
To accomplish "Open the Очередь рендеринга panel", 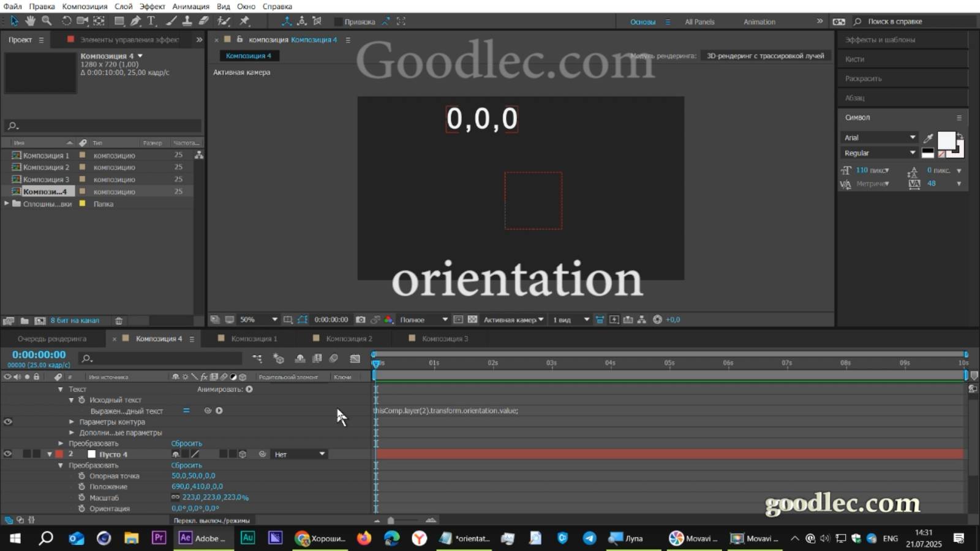I will [52, 338].
